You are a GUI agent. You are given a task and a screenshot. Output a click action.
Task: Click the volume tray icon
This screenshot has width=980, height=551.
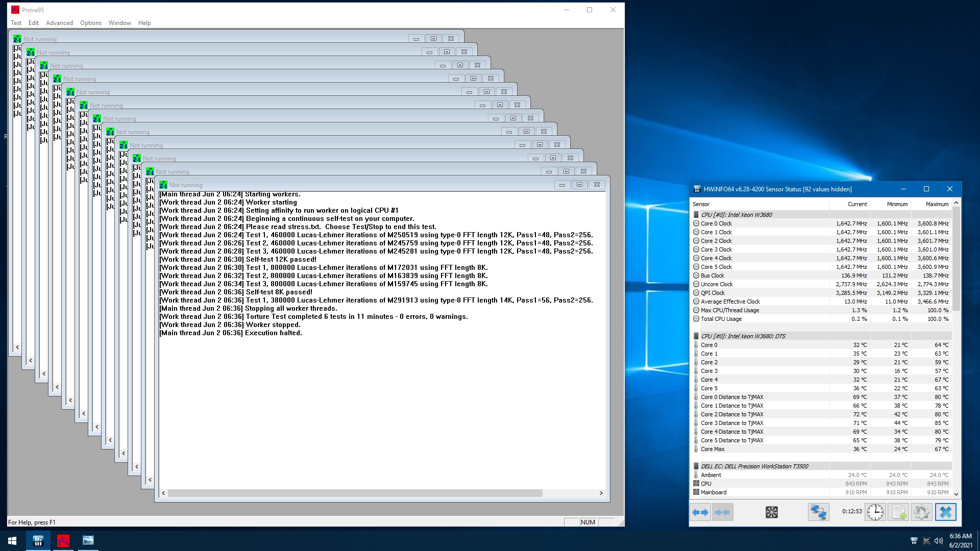(939, 541)
